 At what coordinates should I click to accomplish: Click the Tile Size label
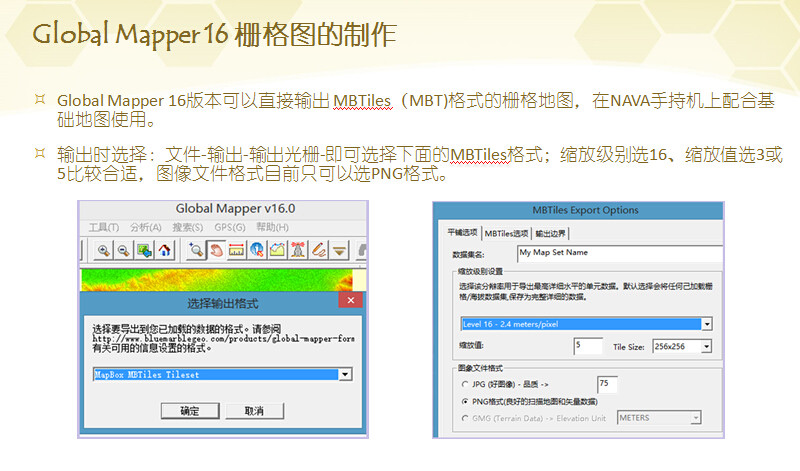pos(629,347)
